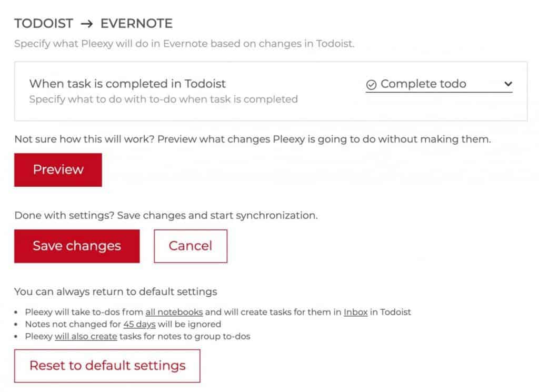Click the check-circle icon beside Complete todo
The width and height of the screenshot is (539, 392).
point(371,85)
